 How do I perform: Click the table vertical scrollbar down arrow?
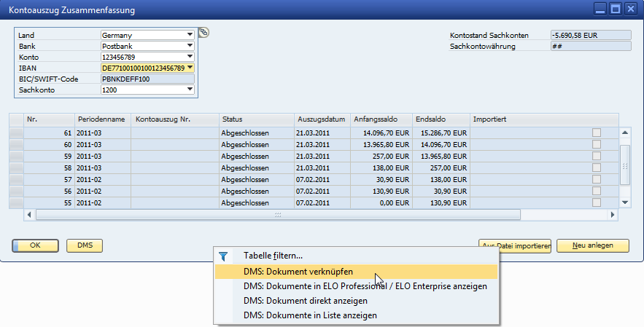[x=625, y=202]
